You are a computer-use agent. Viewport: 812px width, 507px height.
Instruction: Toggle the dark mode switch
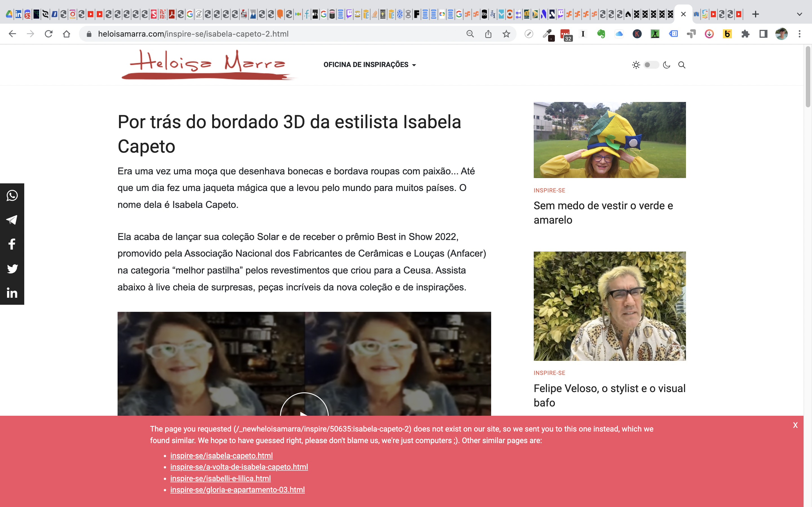click(651, 65)
